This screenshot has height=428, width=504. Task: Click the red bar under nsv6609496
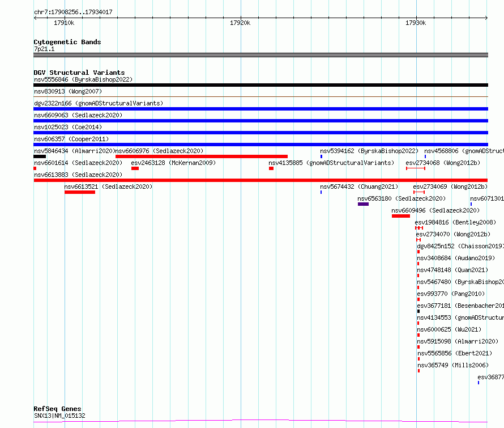click(x=401, y=216)
